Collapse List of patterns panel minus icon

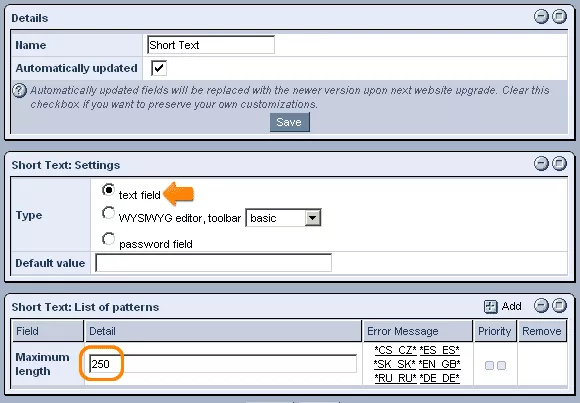point(541,306)
